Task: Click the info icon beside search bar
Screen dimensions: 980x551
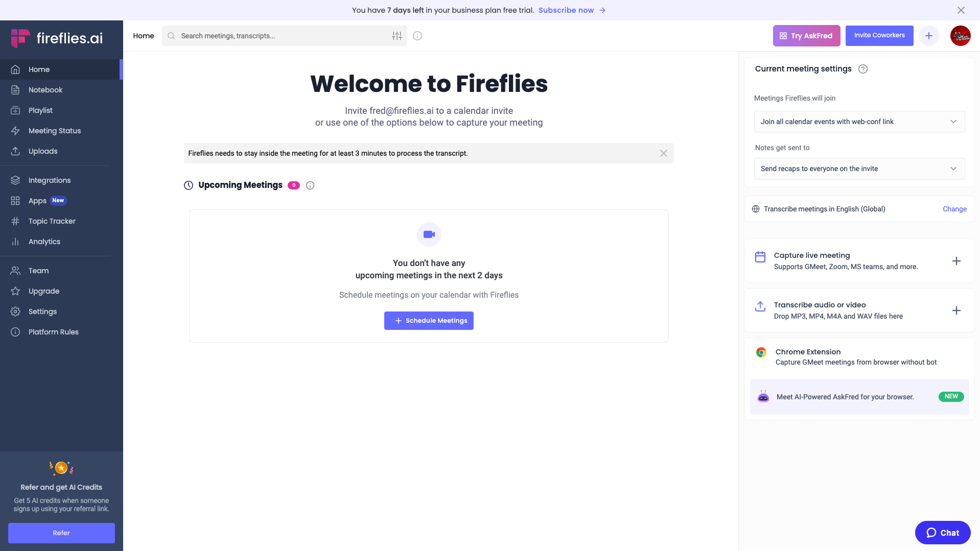Action: pos(417,36)
